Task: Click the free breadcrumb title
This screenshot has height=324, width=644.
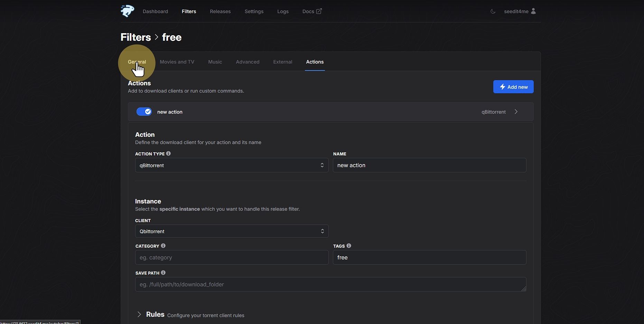Action: pyautogui.click(x=172, y=37)
